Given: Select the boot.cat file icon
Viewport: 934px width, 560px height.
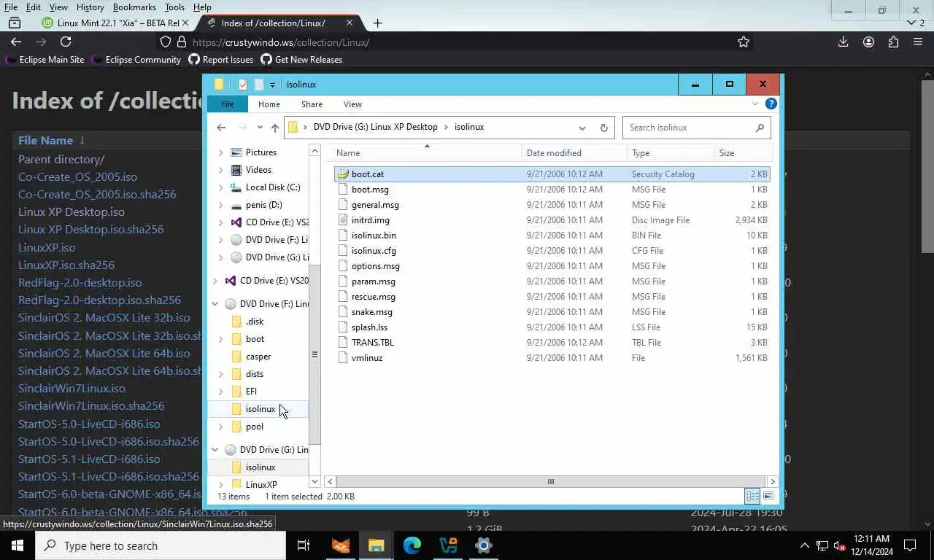Looking at the screenshot, I should click(343, 174).
